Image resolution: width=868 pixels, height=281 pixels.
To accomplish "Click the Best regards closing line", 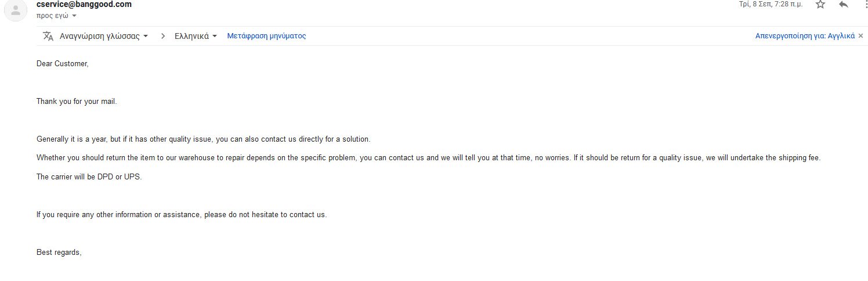I will (59, 253).
